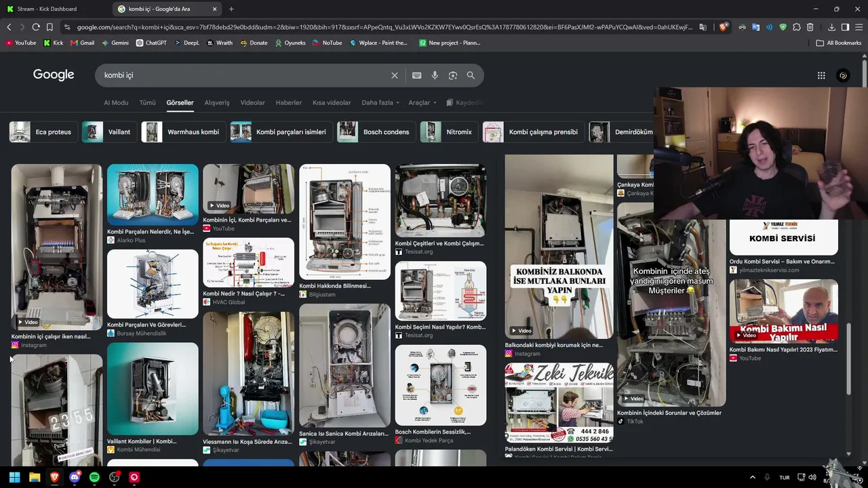The height and width of the screenshot is (488, 868).
Task: Open the browser hamburger main menu
Action: coord(859,27)
